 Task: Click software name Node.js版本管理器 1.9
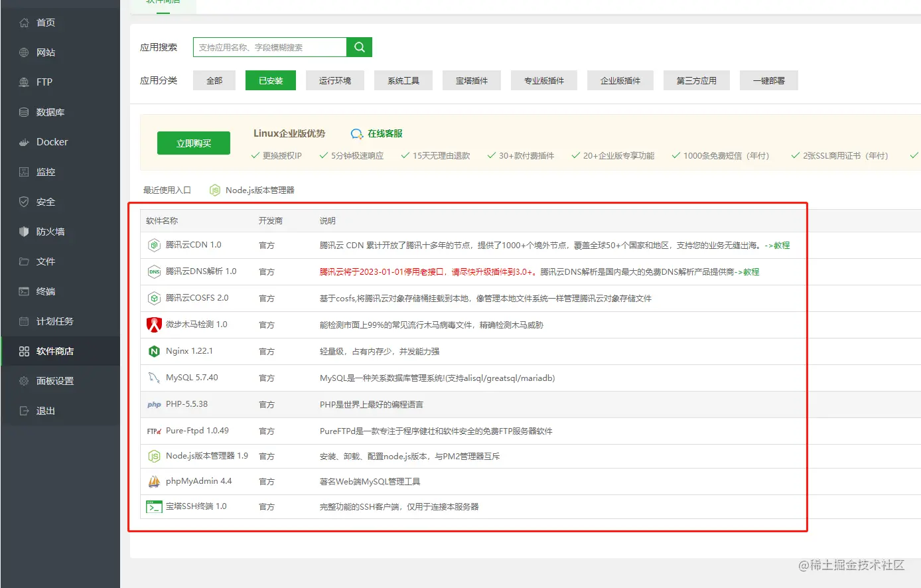pos(207,456)
